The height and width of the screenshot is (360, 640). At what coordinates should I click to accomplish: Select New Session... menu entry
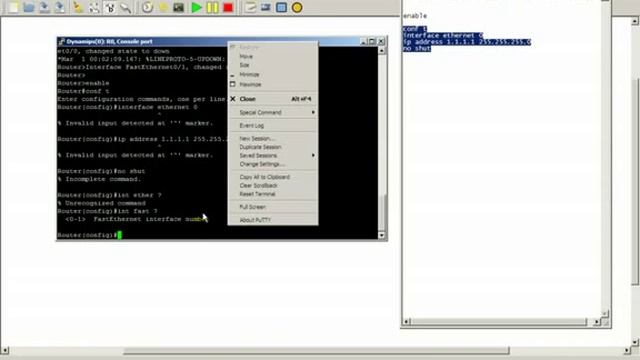[273, 139]
